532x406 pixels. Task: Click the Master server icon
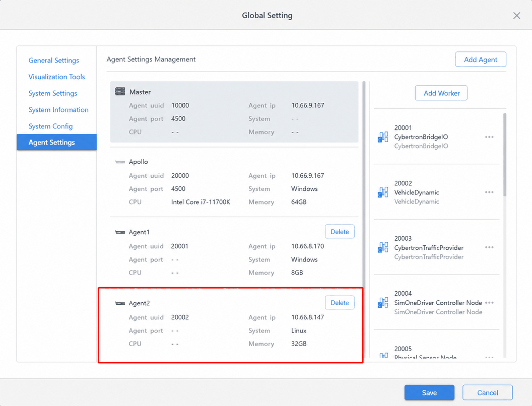120,92
